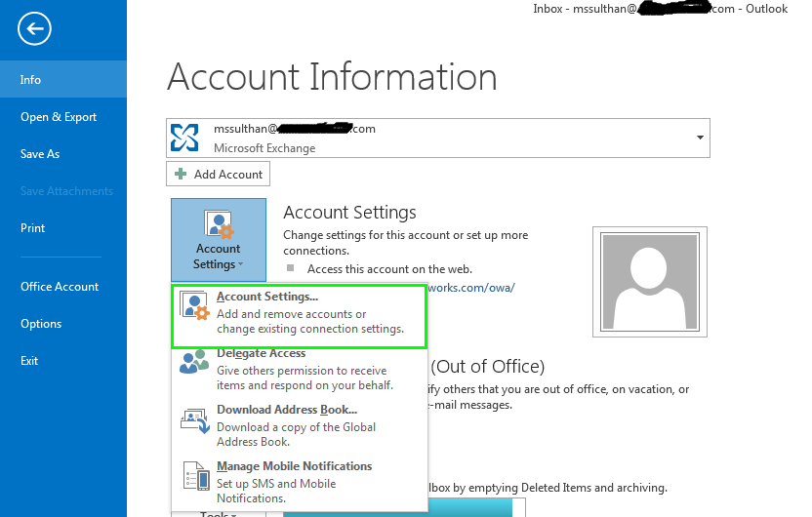The width and height of the screenshot is (812, 517).
Task: Choose Delegate Access menu entry
Action: pyautogui.click(x=299, y=370)
